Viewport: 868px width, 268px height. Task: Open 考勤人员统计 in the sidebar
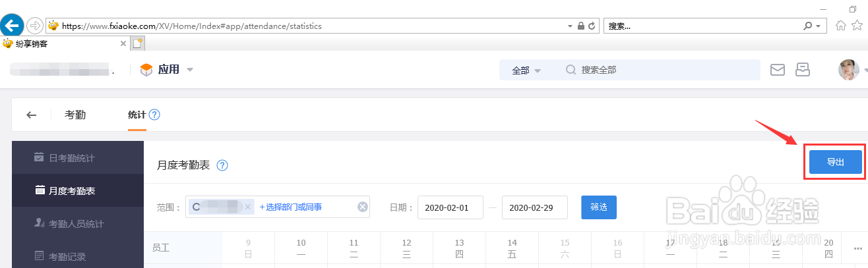(x=76, y=224)
